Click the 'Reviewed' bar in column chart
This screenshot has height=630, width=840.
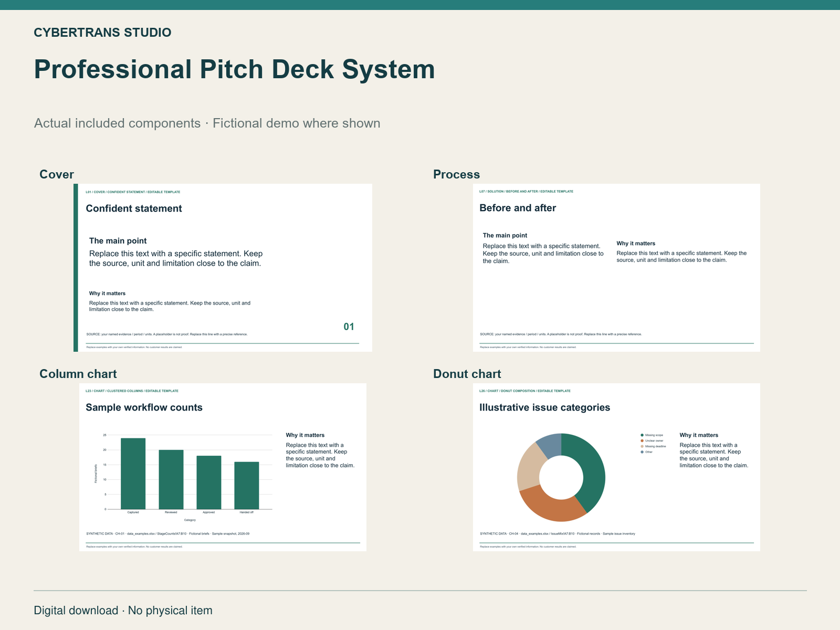pos(171,479)
